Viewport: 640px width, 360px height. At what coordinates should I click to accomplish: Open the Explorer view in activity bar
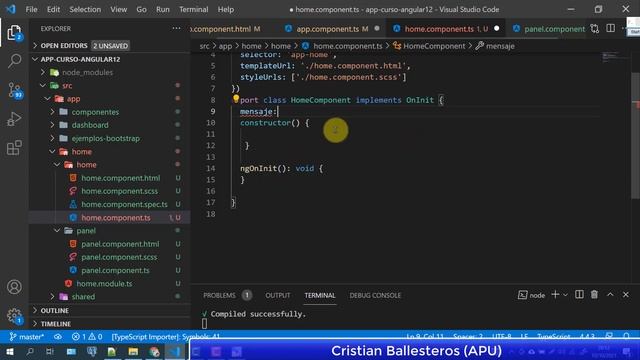pos(14,33)
